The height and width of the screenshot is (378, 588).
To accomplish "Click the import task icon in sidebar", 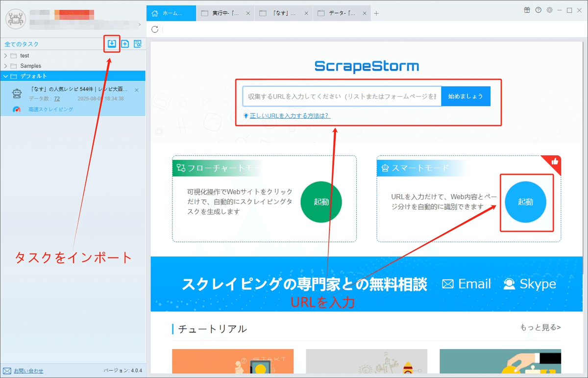I will pos(112,44).
